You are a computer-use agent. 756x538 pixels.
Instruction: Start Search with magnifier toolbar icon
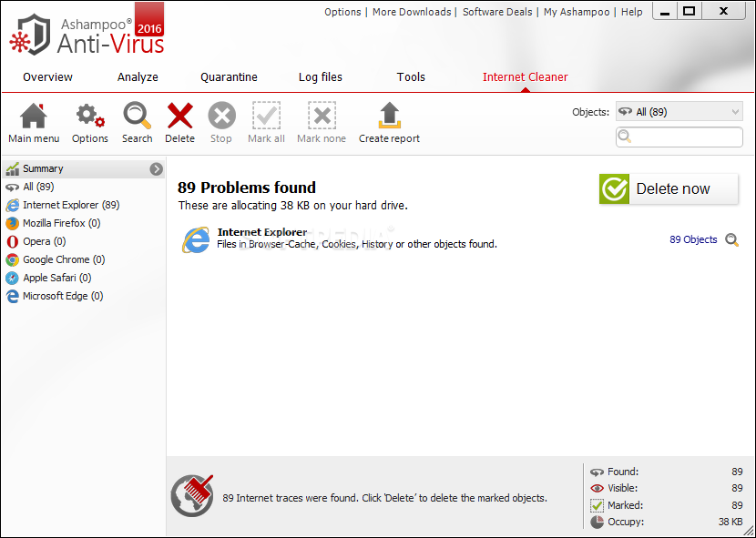tap(137, 116)
